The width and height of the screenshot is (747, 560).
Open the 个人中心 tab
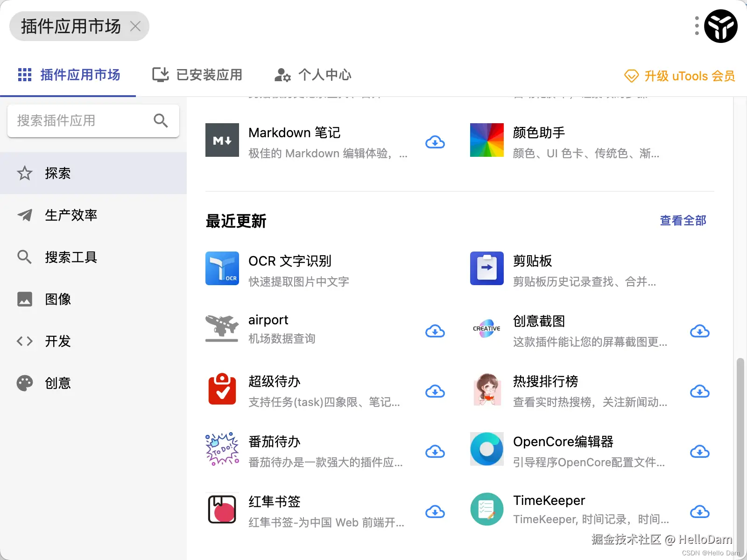click(x=312, y=75)
